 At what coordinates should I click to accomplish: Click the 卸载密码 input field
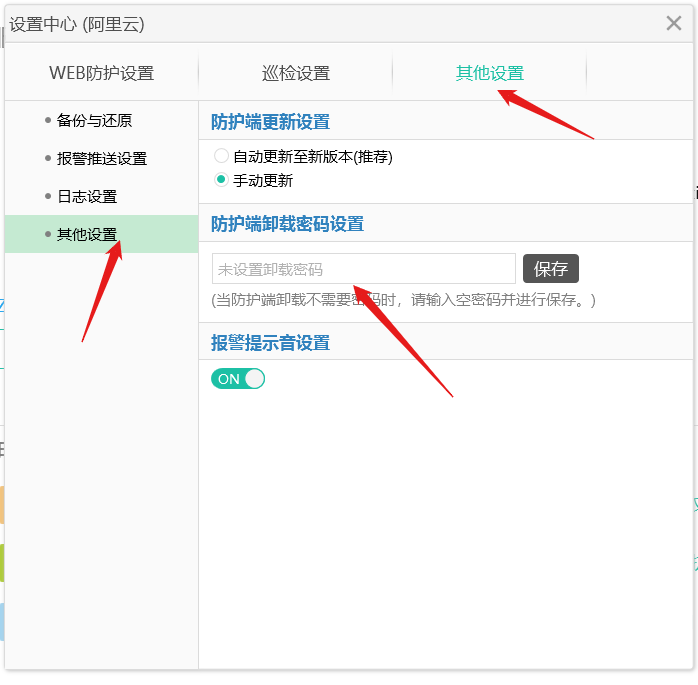click(x=364, y=268)
